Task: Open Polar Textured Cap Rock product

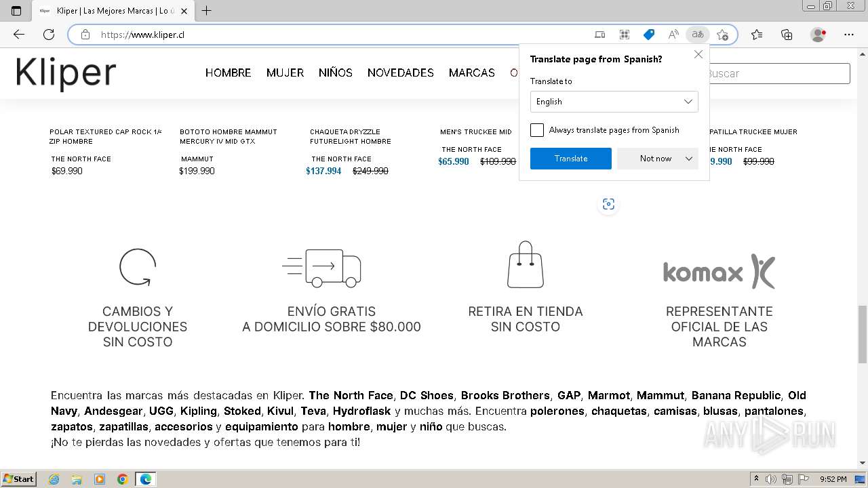Action: click(x=105, y=136)
